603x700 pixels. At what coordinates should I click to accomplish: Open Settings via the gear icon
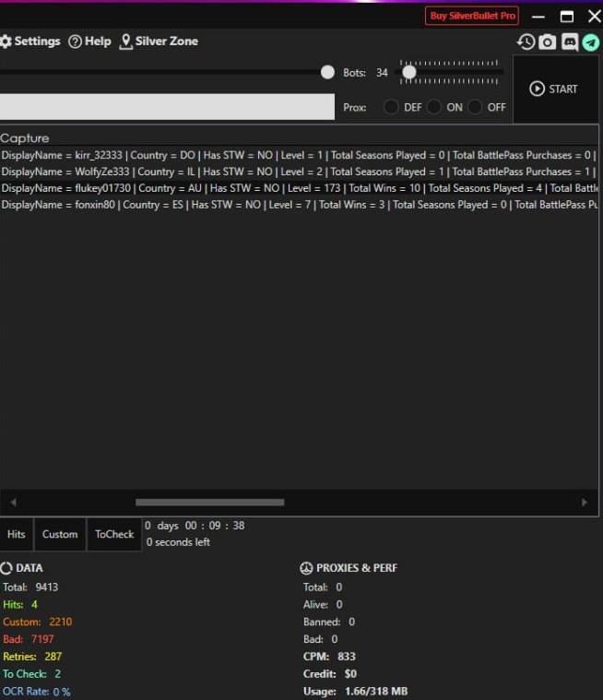pyautogui.click(x=6, y=42)
